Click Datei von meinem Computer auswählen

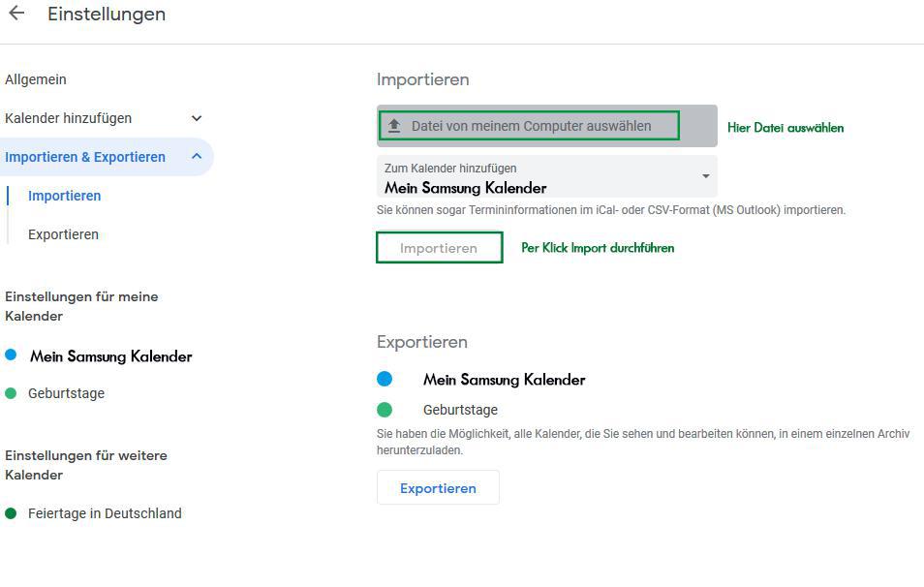click(x=528, y=124)
